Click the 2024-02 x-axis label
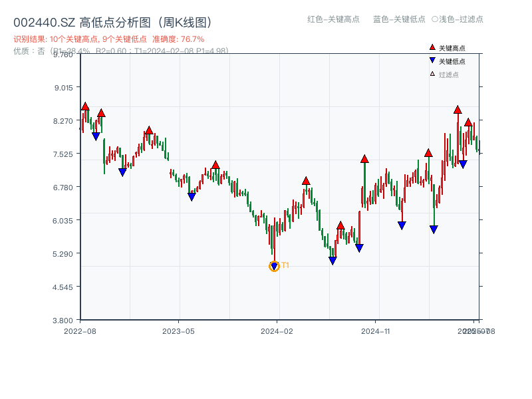Viewport: 532px width, 399px height. (277, 331)
